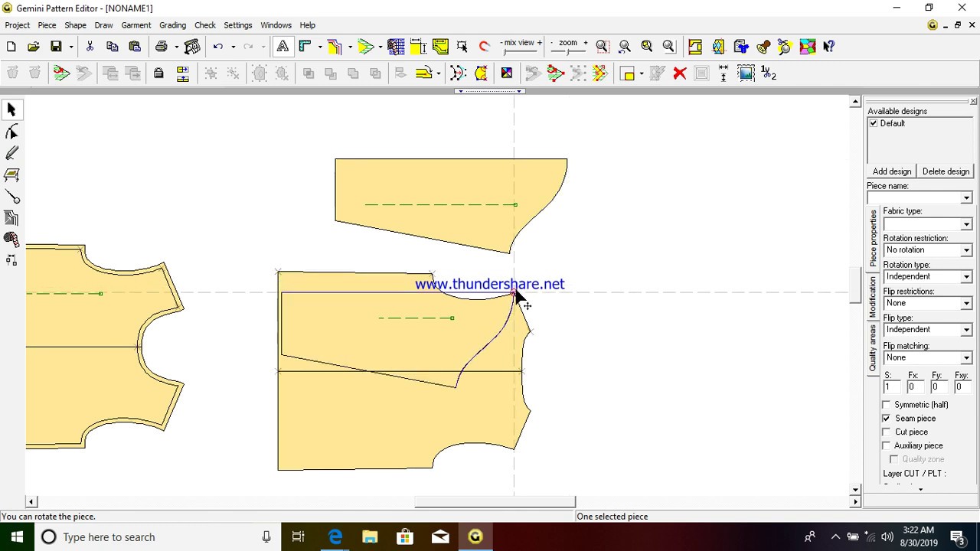This screenshot has height=551, width=980.
Task: Click the multicolor square icon on second toolbar
Action: (x=507, y=73)
